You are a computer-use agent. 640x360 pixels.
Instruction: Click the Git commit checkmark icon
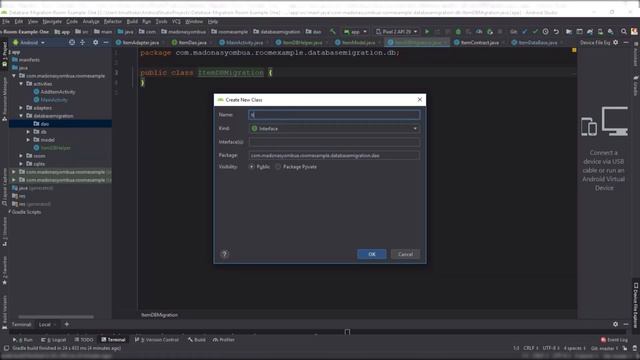[x=535, y=31]
